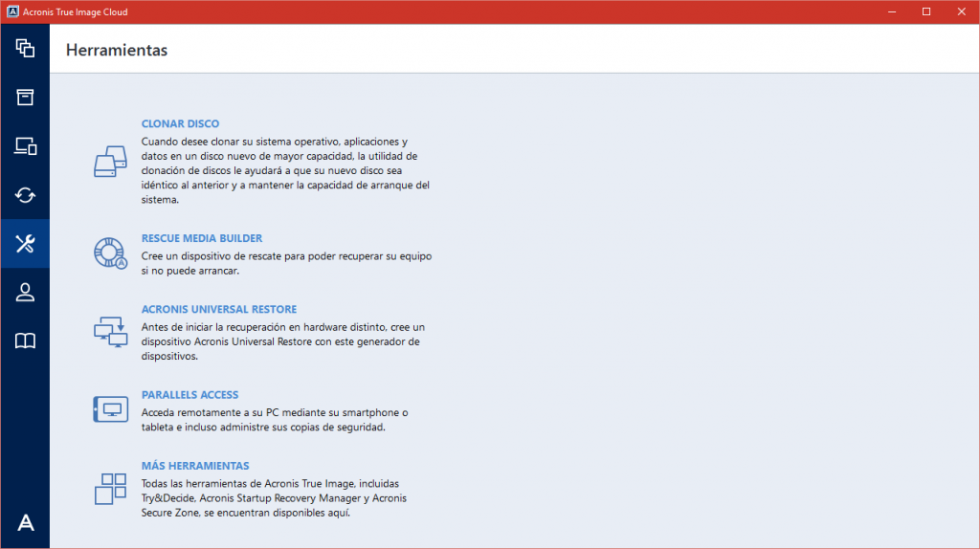Viewport: 980px width, 549px height.
Task: Click the Rescue Media Builder lifebuoy icon
Action: [111, 253]
